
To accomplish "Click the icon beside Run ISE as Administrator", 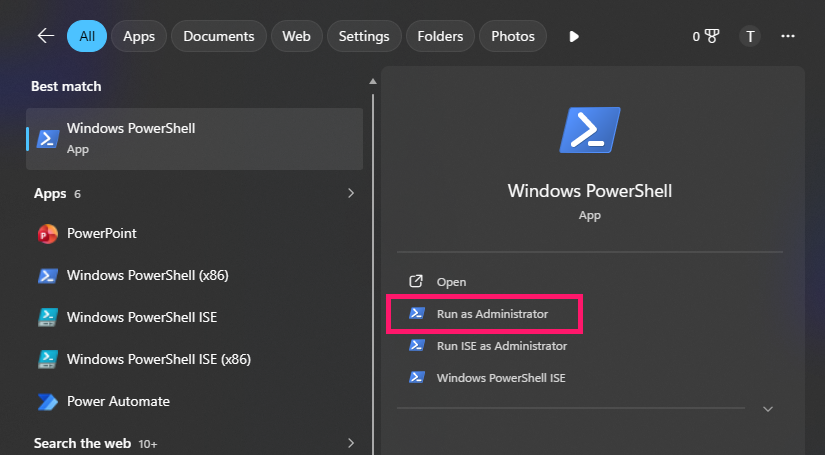I will coord(417,346).
